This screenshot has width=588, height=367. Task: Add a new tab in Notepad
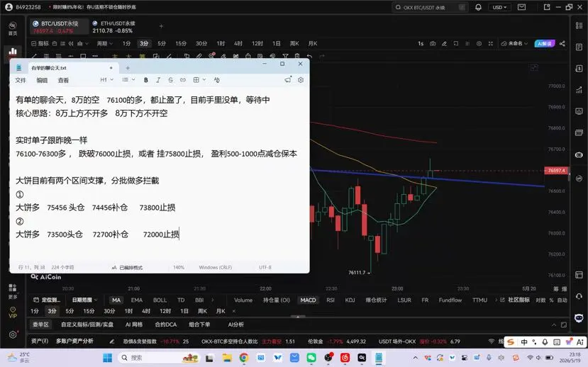pos(128,68)
